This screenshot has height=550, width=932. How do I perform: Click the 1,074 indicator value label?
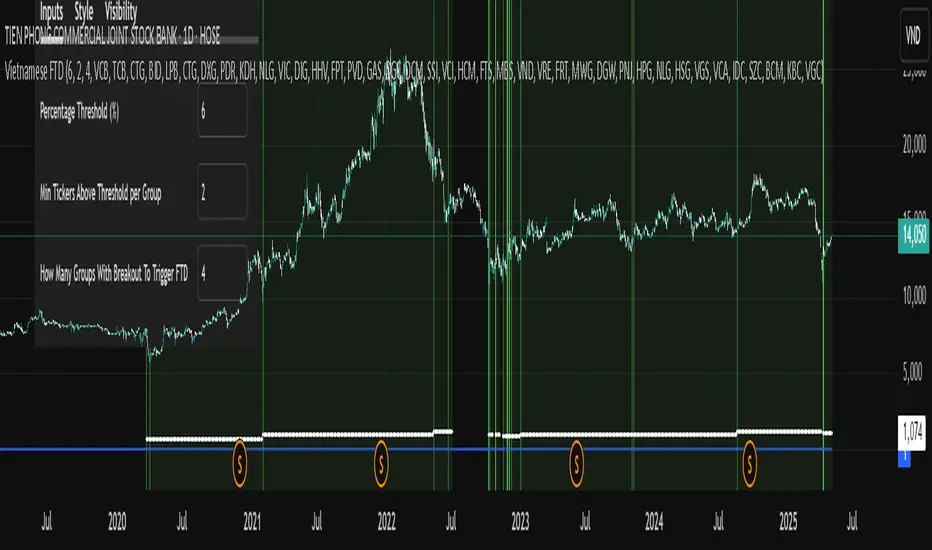914,432
